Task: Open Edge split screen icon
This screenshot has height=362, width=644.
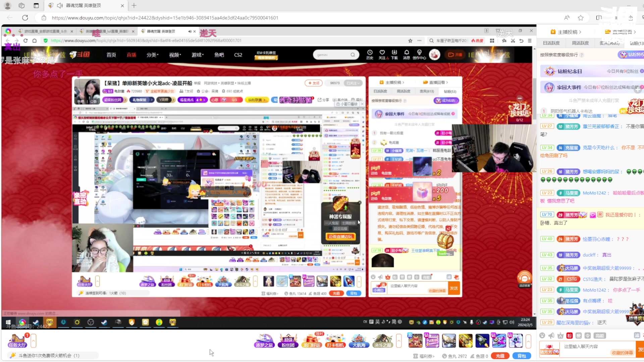Action: [x=599, y=18]
